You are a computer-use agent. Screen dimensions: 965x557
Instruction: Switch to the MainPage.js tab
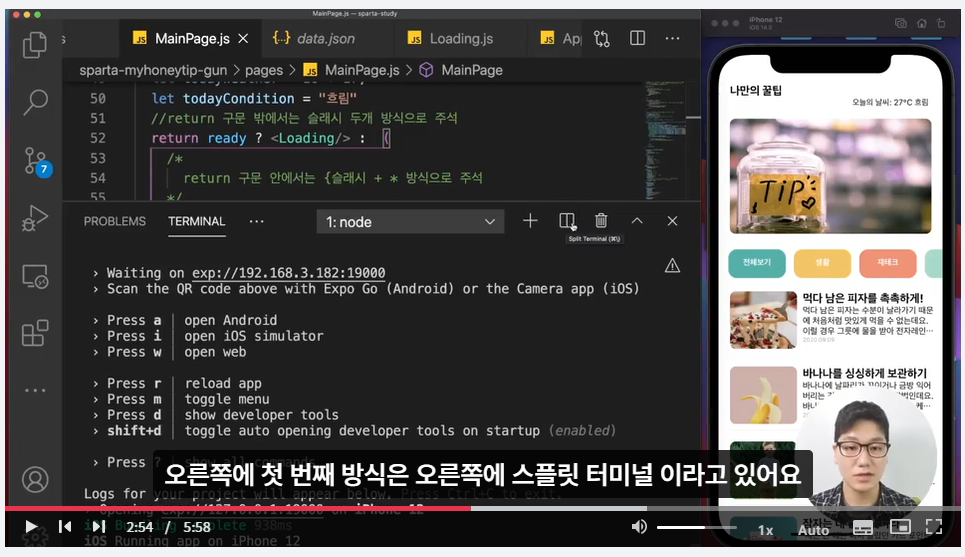(x=191, y=39)
